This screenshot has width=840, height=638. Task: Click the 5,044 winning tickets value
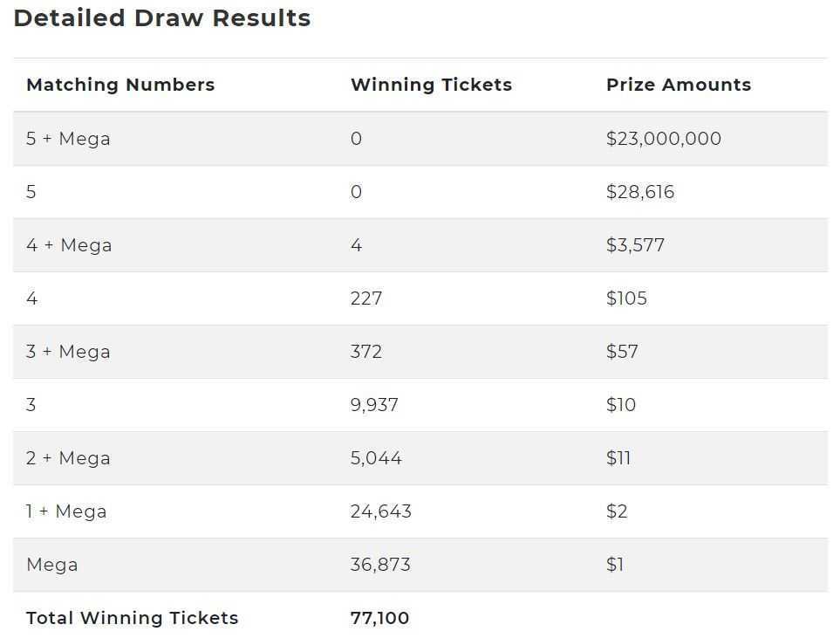(x=376, y=458)
